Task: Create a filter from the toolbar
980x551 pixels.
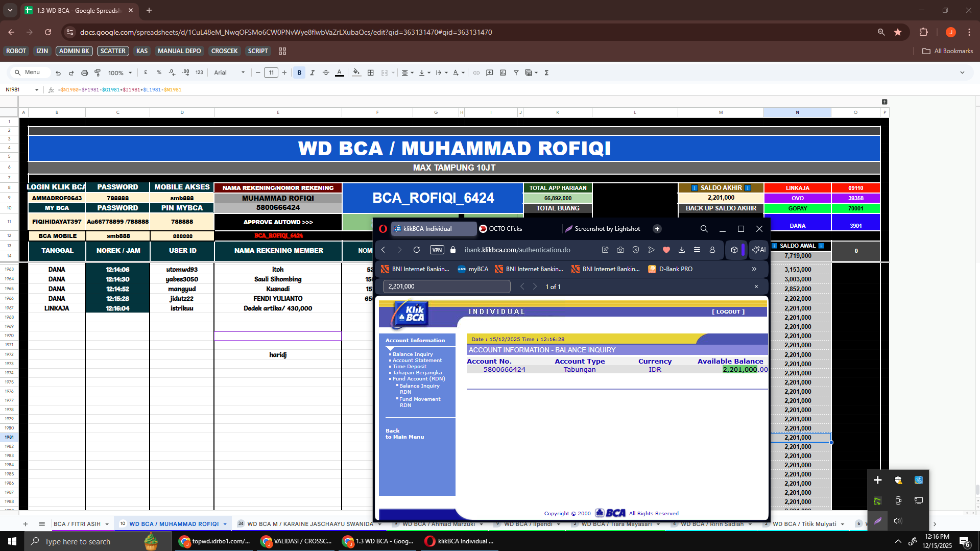Action: click(516, 73)
